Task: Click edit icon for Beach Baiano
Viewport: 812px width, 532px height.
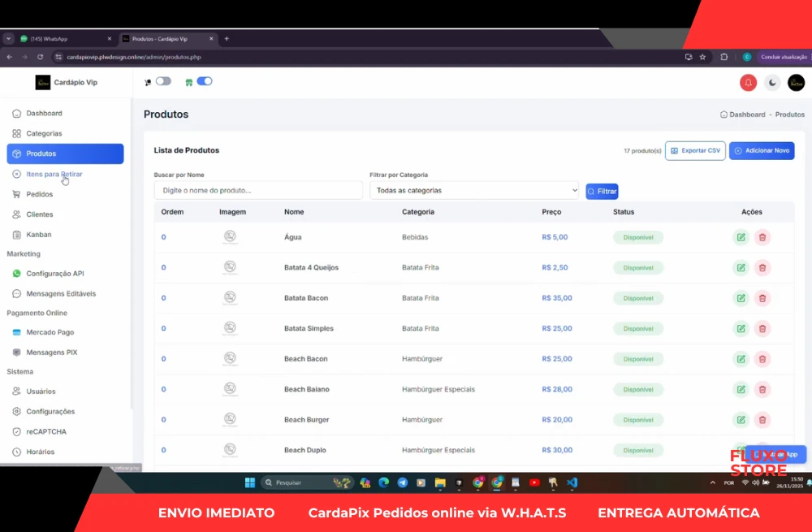Action: coord(741,389)
